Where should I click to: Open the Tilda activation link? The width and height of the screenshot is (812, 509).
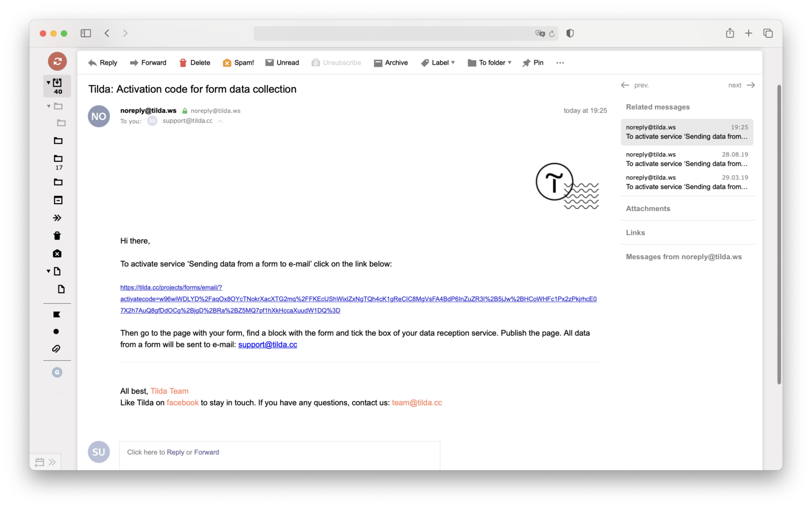[x=171, y=287]
